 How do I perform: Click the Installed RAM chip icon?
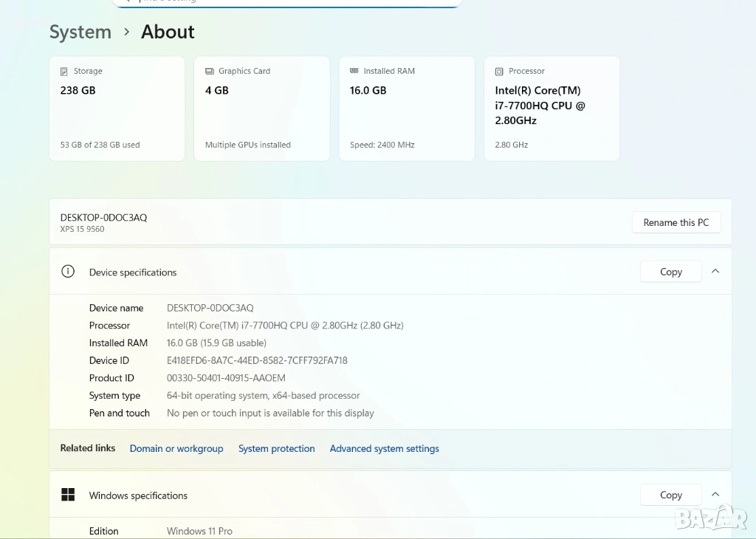point(354,72)
